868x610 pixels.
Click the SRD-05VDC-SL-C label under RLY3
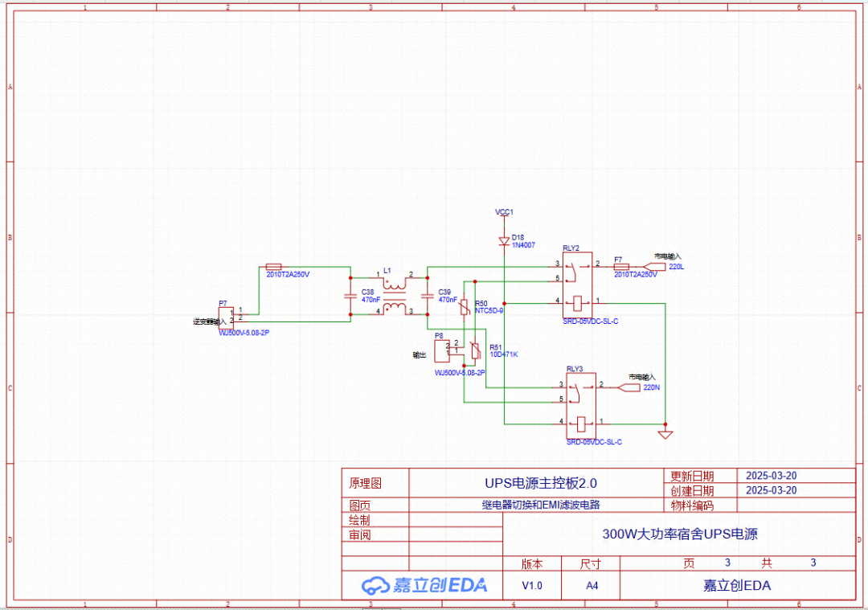click(594, 442)
